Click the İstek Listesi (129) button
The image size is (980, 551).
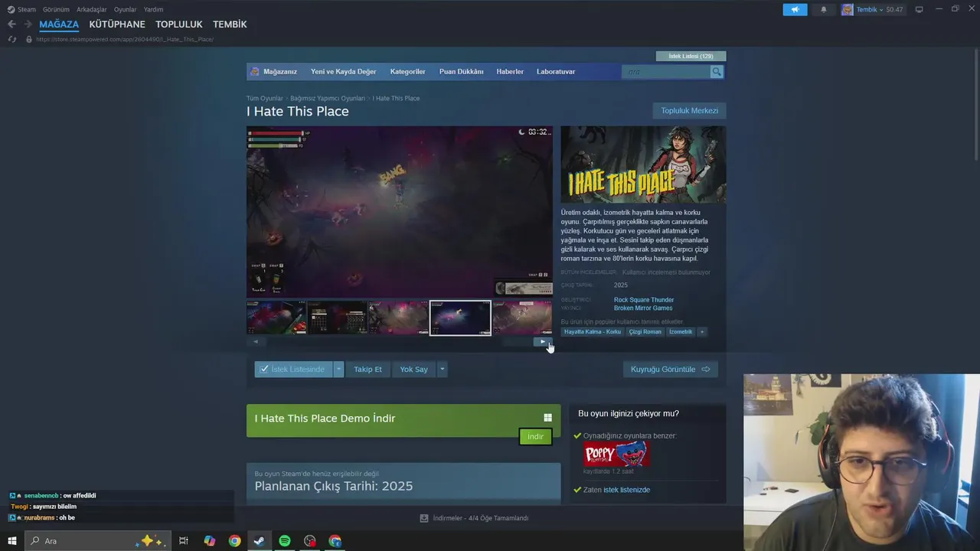click(x=691, y=56)
